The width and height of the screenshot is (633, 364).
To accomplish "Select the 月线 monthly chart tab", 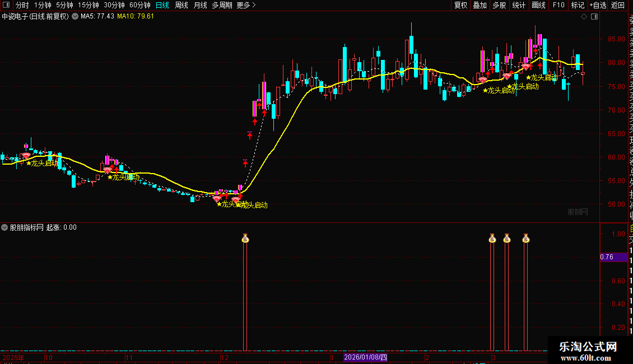I will (200, 5).
